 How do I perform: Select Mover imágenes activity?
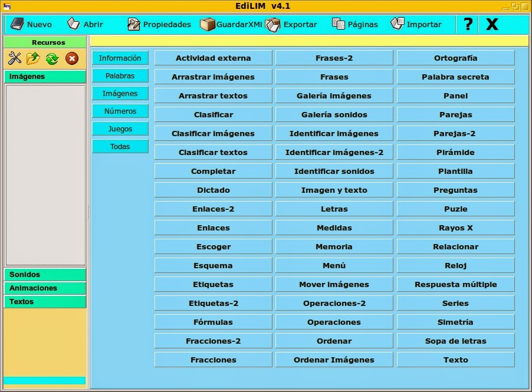[334, 285]
